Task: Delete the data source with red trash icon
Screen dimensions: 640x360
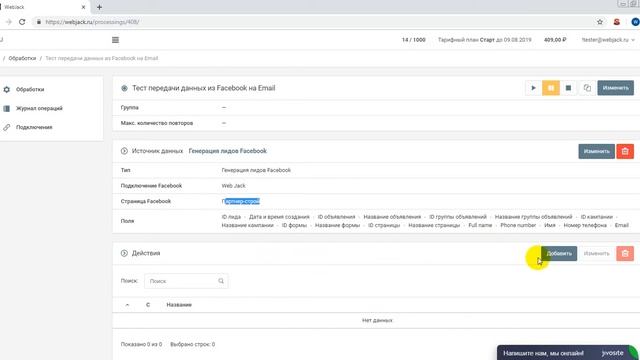Action: [x=625, y=151]
